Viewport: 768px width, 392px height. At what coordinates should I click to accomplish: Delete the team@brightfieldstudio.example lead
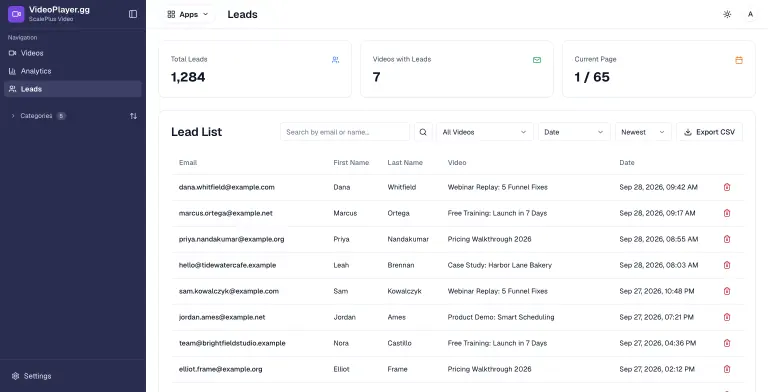[727, 343]
